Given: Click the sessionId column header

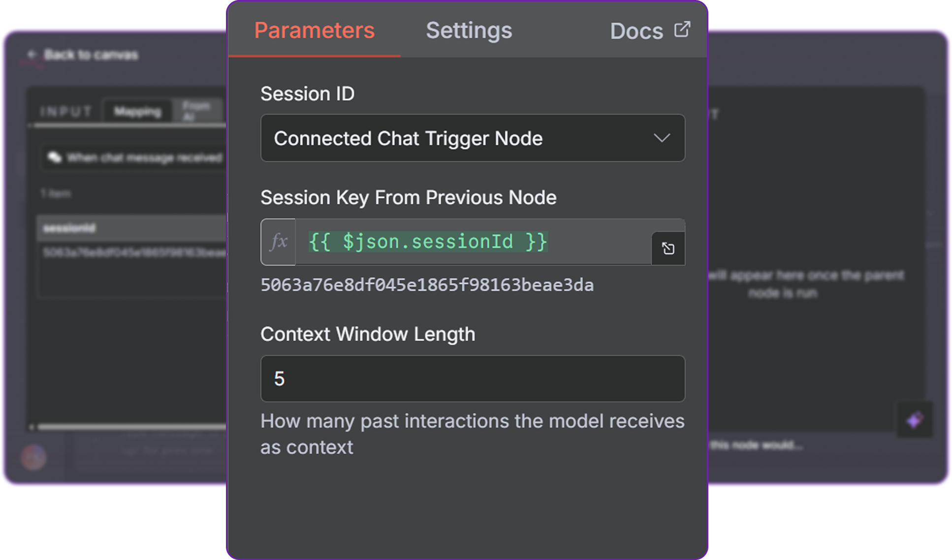Looking at the screenshot, I should (69, 228).
